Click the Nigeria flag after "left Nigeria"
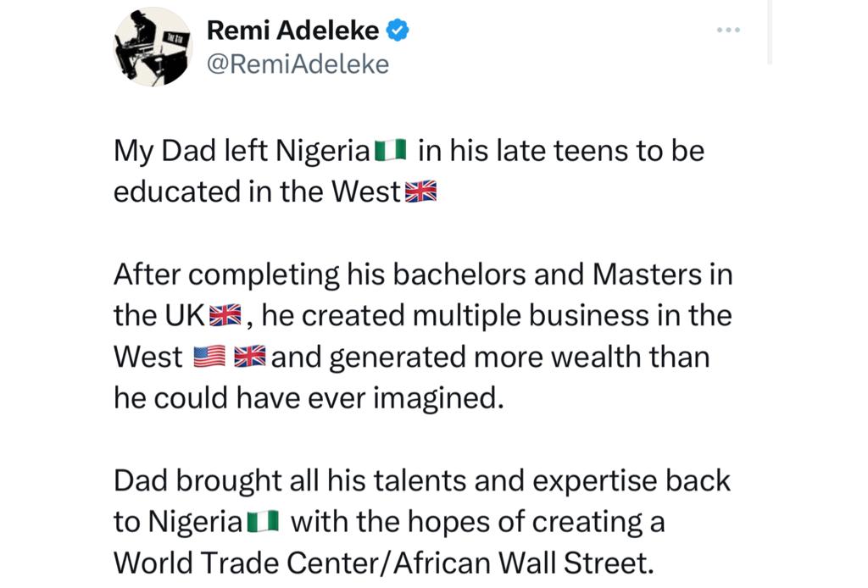 click(391, 153)
